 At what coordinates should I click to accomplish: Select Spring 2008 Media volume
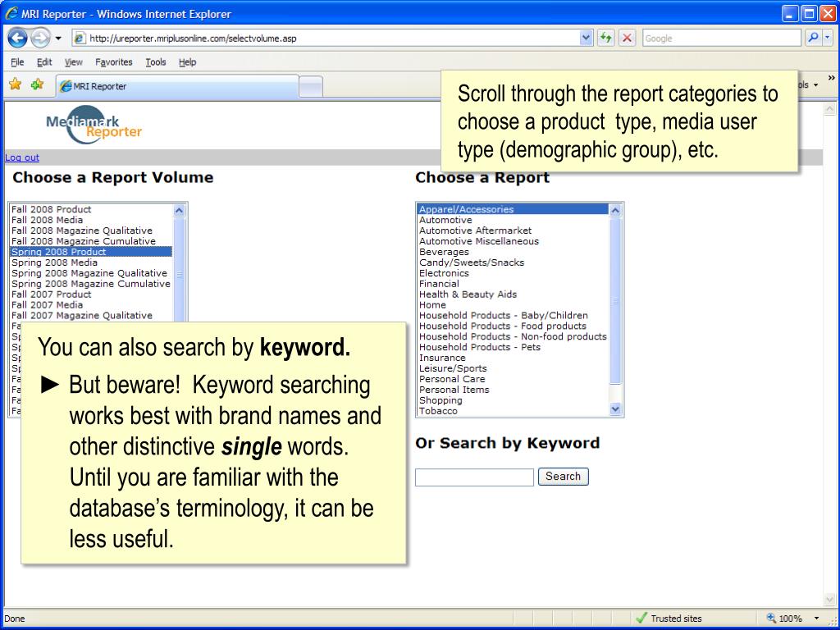click(x=90, y=262)
